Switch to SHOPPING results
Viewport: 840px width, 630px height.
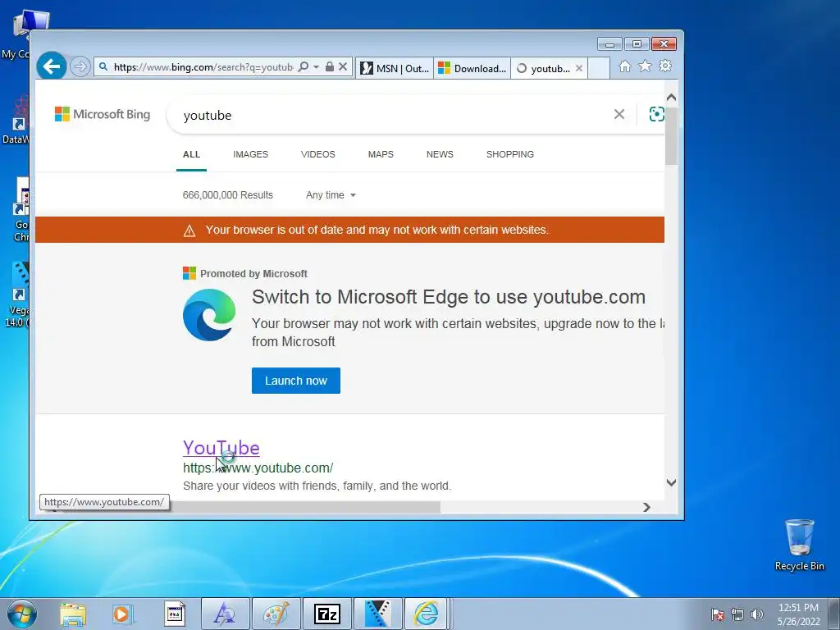[x=510, y=154]
